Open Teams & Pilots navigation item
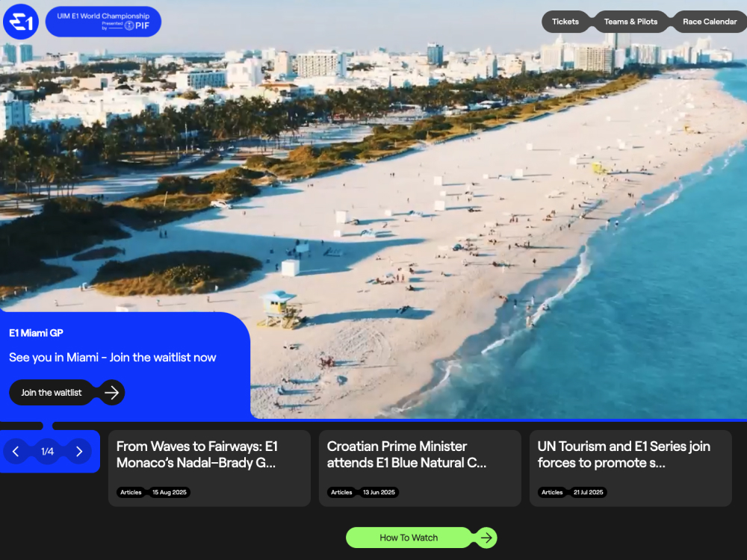The image size is (747, 560). (x=631, y=22)
